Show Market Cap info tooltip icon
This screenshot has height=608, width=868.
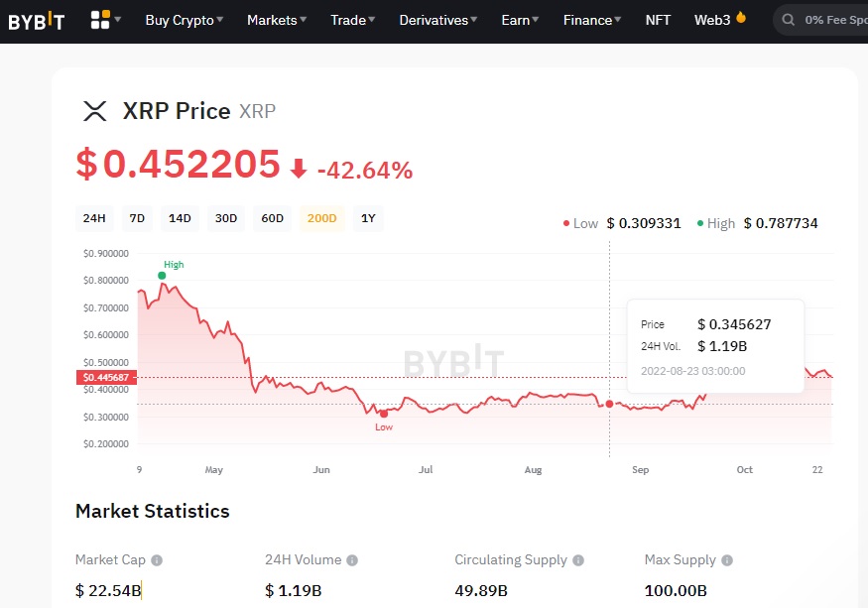(157, 560)
